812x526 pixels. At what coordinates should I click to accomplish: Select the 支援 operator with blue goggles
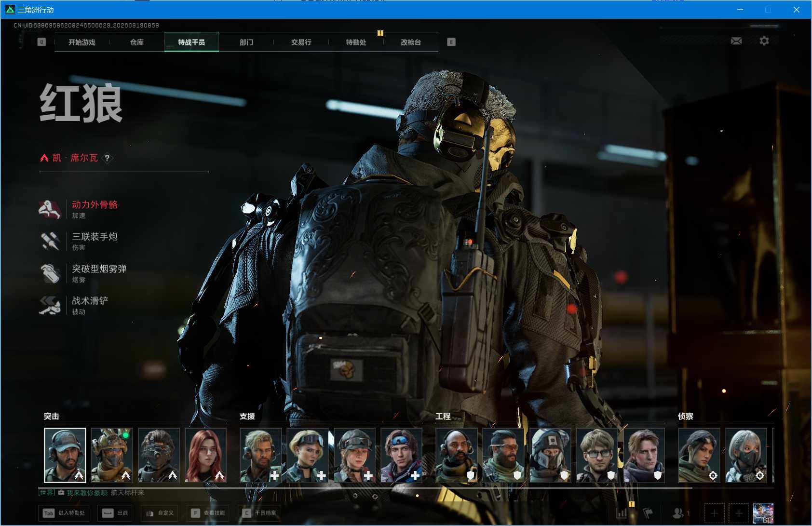402,455
